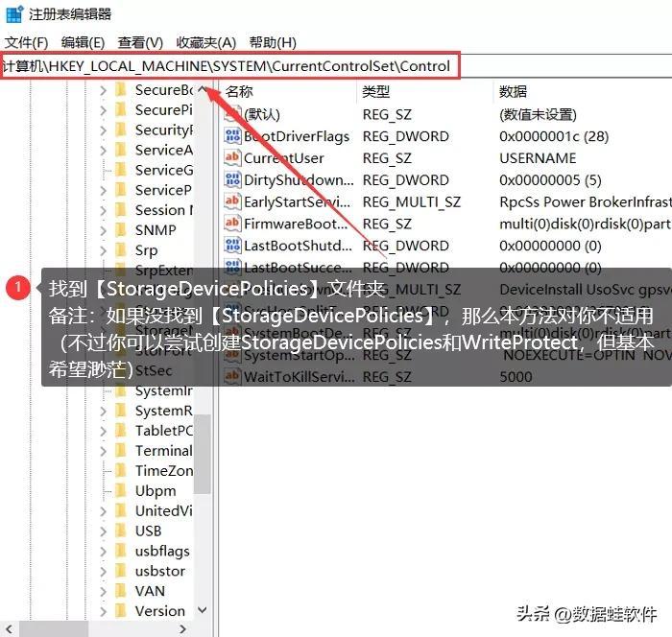The image size is (672, 637).
Task: Click the Registry Editor title bar icon
Action: 13,13
